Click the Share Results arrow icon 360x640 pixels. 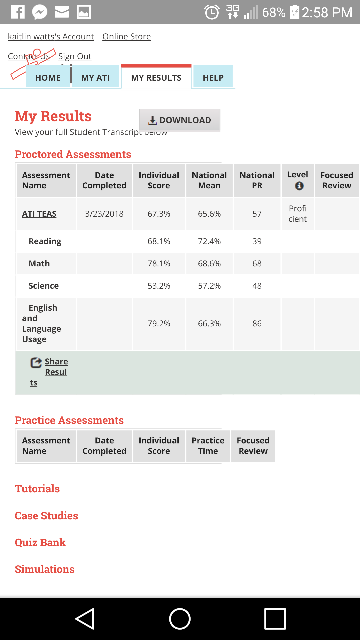(36, 362)
